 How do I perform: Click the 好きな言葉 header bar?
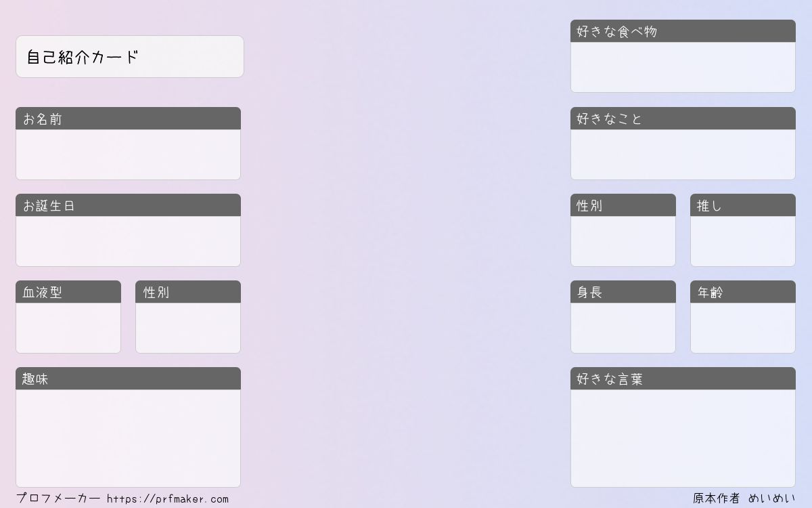(683, 379)
